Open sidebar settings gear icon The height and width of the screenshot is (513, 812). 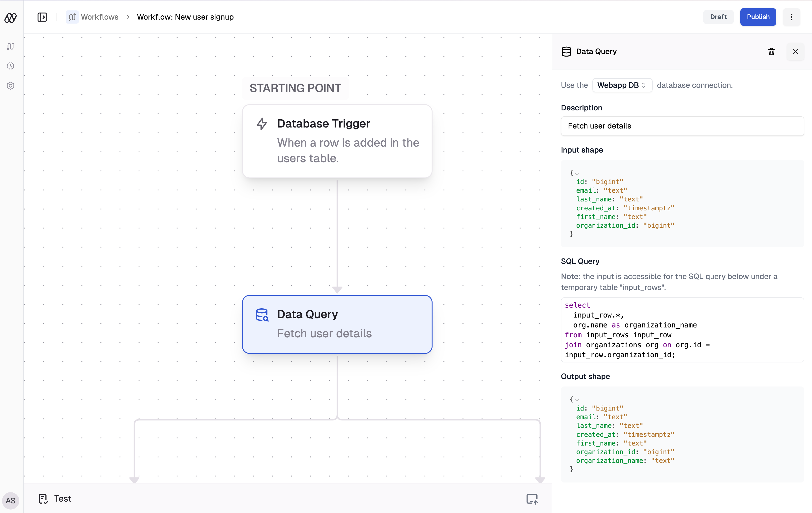pos(10,85)
